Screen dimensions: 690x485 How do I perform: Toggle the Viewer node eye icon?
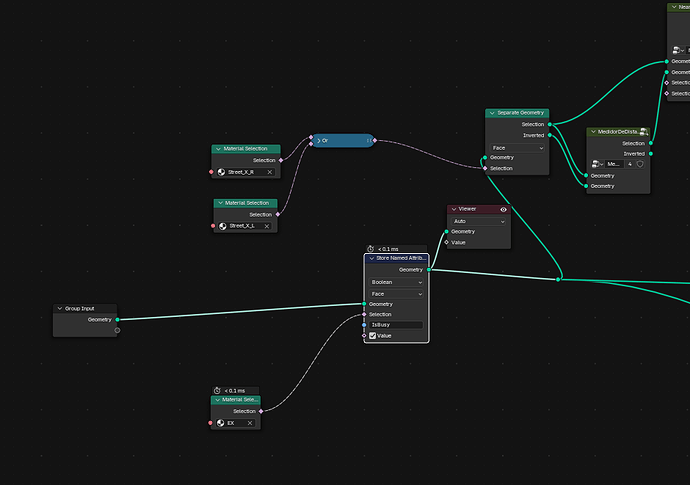coord(503,209)
